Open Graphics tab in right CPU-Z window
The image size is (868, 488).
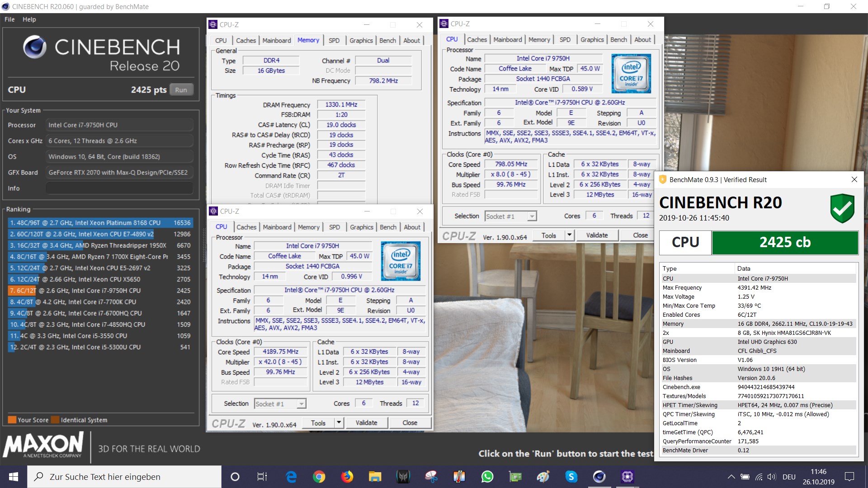(x=592, y=39)
